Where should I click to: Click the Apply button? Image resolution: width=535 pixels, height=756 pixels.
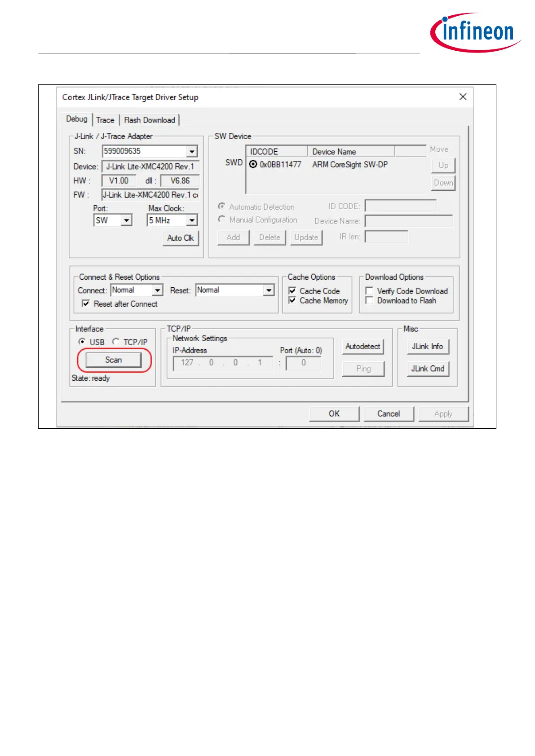(443, 414)
